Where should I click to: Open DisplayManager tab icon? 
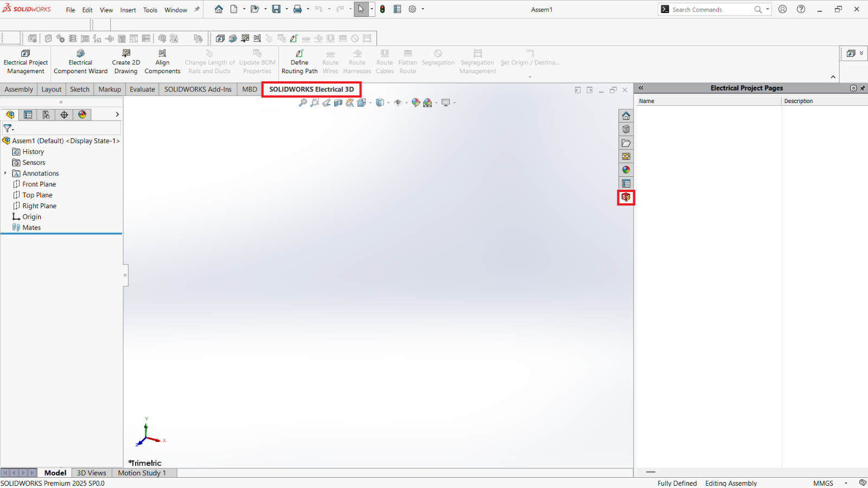(x=82, y=114)
